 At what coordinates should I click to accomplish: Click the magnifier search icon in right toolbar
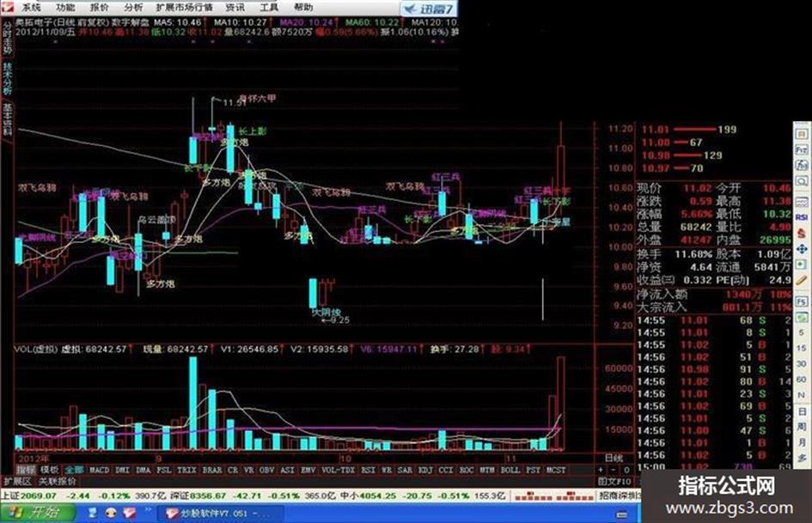801,181
